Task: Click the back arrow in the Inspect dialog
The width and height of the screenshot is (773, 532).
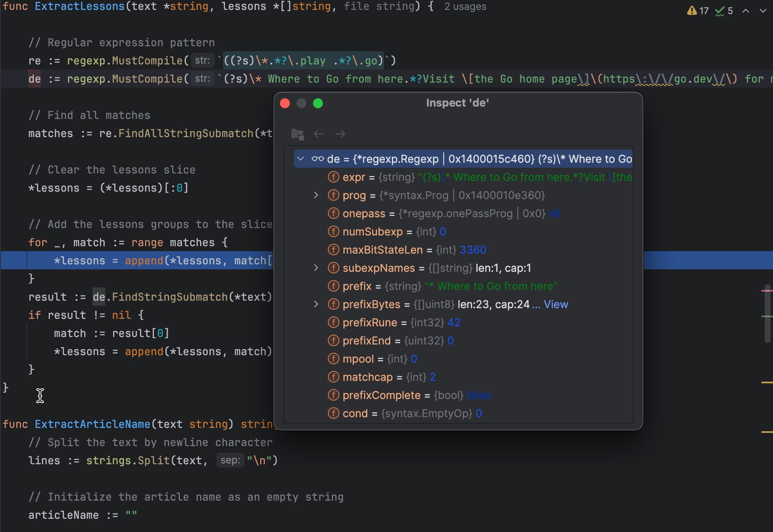Action: click(318, 134)
